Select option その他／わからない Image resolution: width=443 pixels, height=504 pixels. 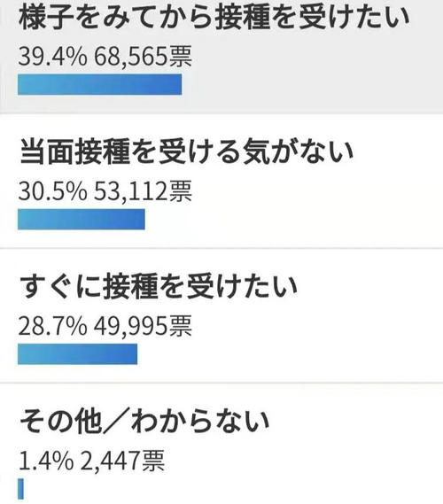click(144, 422)
